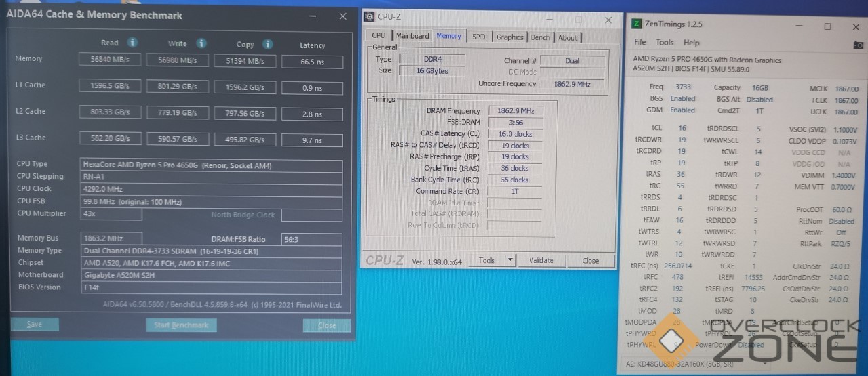This screenshot has width=868, height=376.
Task: Click the VDIMM 1.4000V value in ZenTimings
Action: [844, 175]
